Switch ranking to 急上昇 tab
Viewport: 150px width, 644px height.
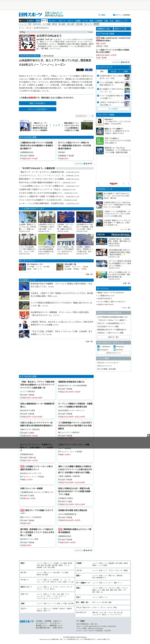click(x=113, y=71)
